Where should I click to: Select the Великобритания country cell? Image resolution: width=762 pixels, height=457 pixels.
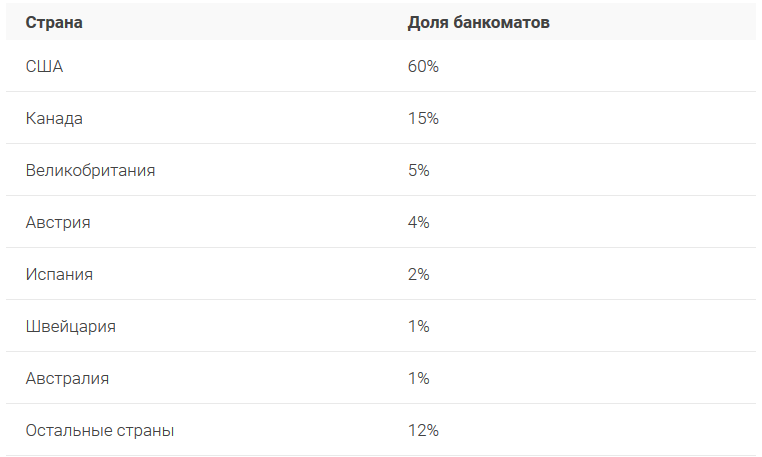tap(90, 170)
